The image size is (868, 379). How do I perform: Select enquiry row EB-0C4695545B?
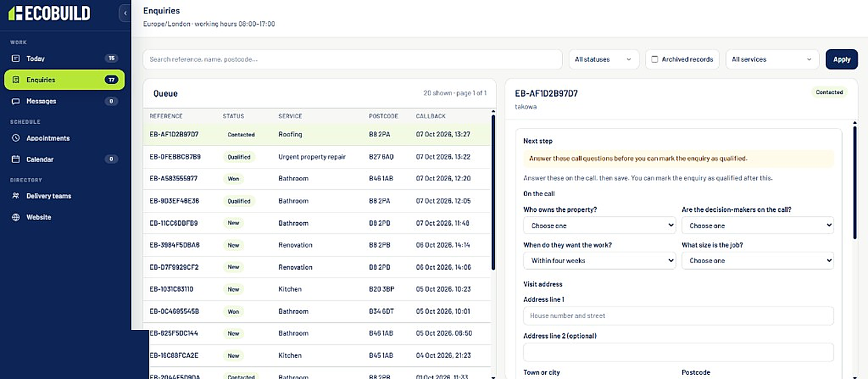pyautogui.click(x=317, y=311)
